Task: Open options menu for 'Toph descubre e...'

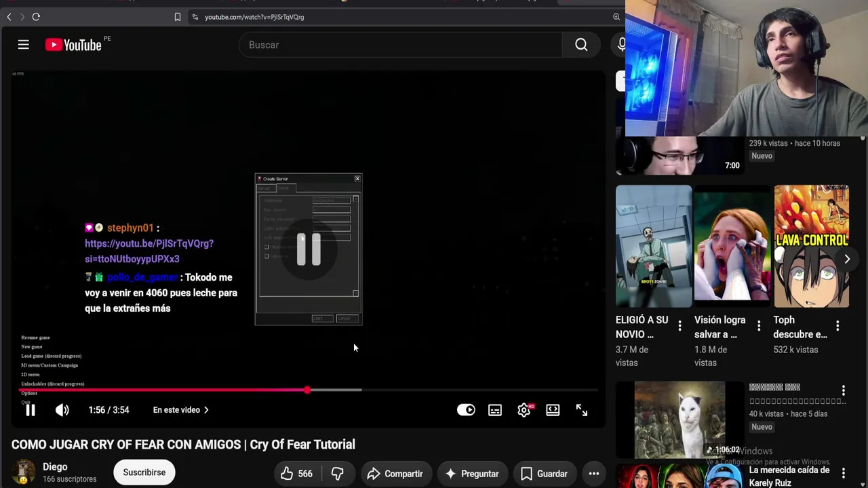Action: click(837, 326)
